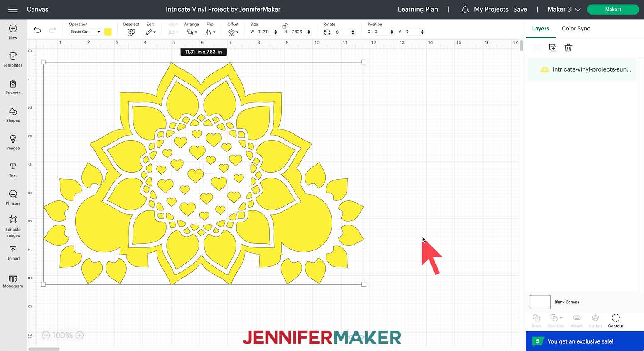The width and height of the screenshot is (644, 351).
Task: Click the yellow sunflower mandala design
Action: point(204,173)
